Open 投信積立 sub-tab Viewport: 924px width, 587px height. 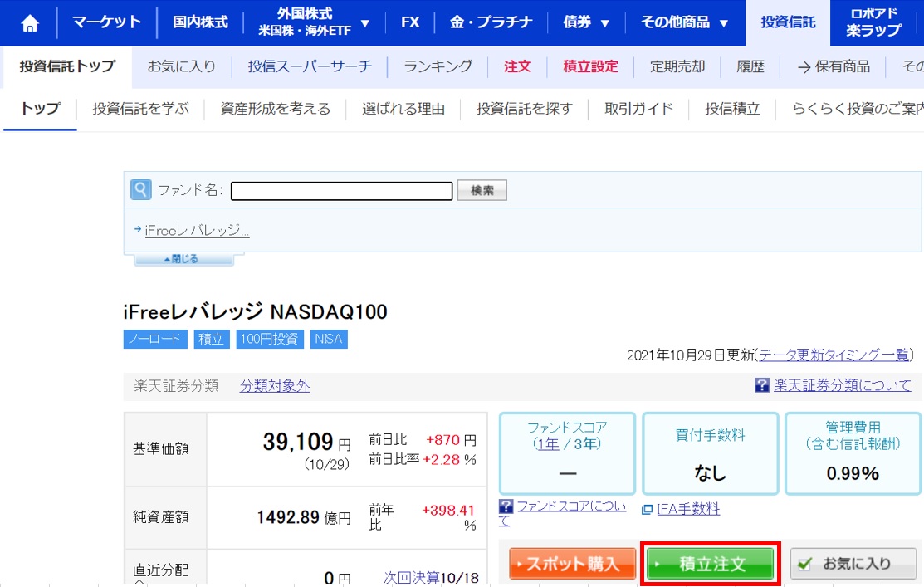pos(732,109)
